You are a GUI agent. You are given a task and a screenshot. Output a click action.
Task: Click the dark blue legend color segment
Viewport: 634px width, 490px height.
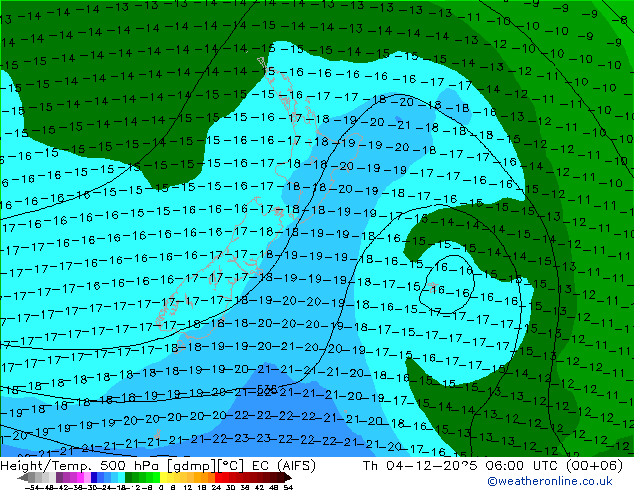[x=94, y=478]
